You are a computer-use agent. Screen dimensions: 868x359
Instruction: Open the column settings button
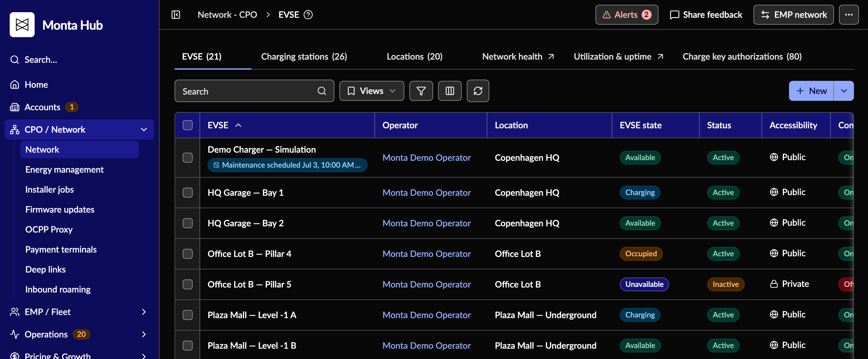(450, 91)
